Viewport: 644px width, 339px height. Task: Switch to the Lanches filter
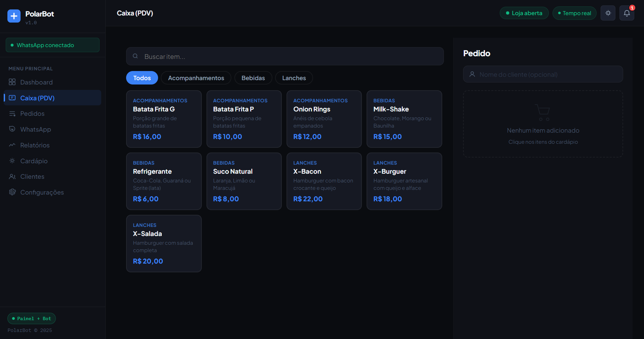(294, 78)
